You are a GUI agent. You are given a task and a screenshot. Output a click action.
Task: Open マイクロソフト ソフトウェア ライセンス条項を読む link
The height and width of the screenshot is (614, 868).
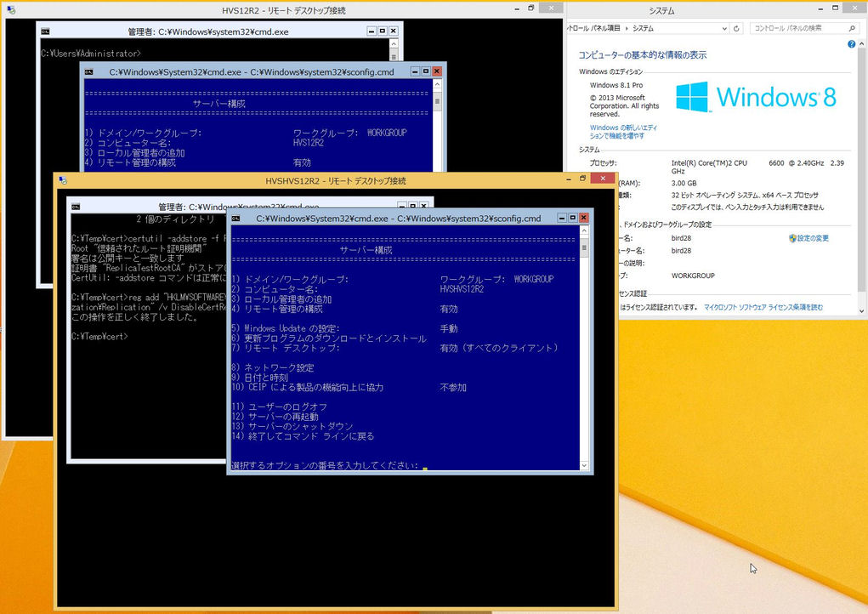tap(763, 307)
